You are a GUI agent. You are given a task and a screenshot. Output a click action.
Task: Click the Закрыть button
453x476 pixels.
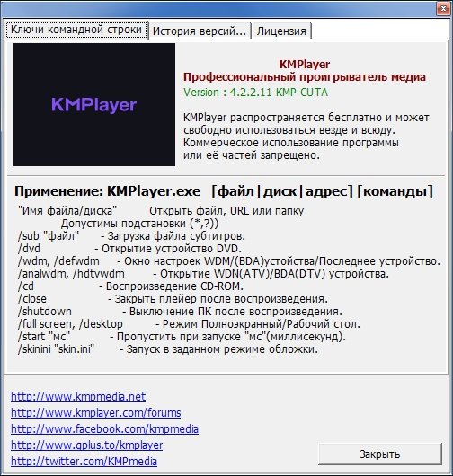click(380, 454)
